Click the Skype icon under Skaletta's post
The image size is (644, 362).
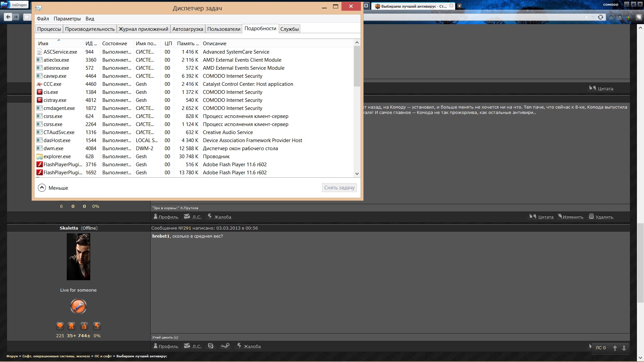click(211, 346)
